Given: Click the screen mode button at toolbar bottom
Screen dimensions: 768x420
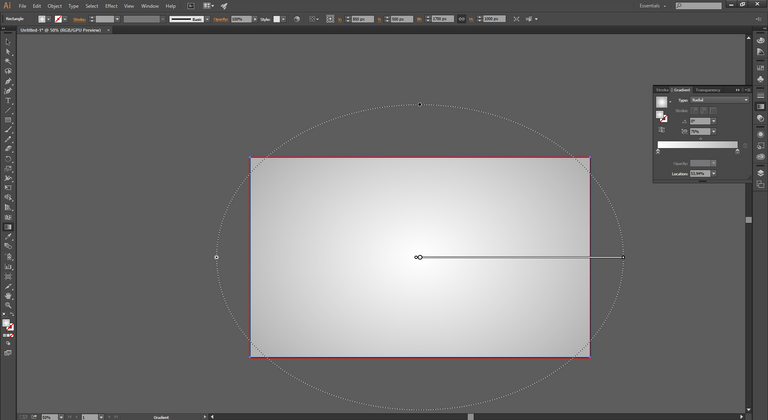Looking at the screenshot, I should pyautogui.click(x=8, y=353).
